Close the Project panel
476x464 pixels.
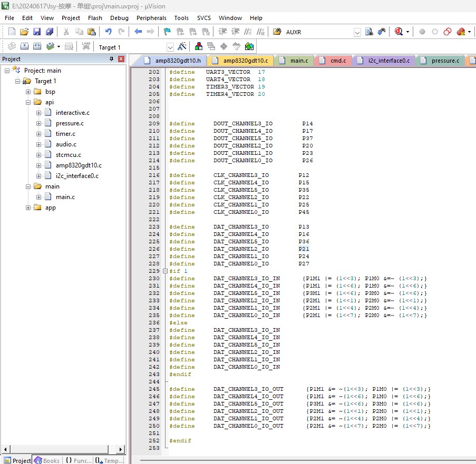[121, 59]
